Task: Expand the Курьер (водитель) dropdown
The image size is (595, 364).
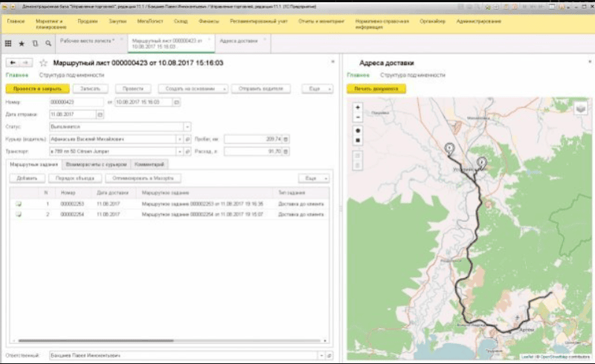Action: (179, 139)
